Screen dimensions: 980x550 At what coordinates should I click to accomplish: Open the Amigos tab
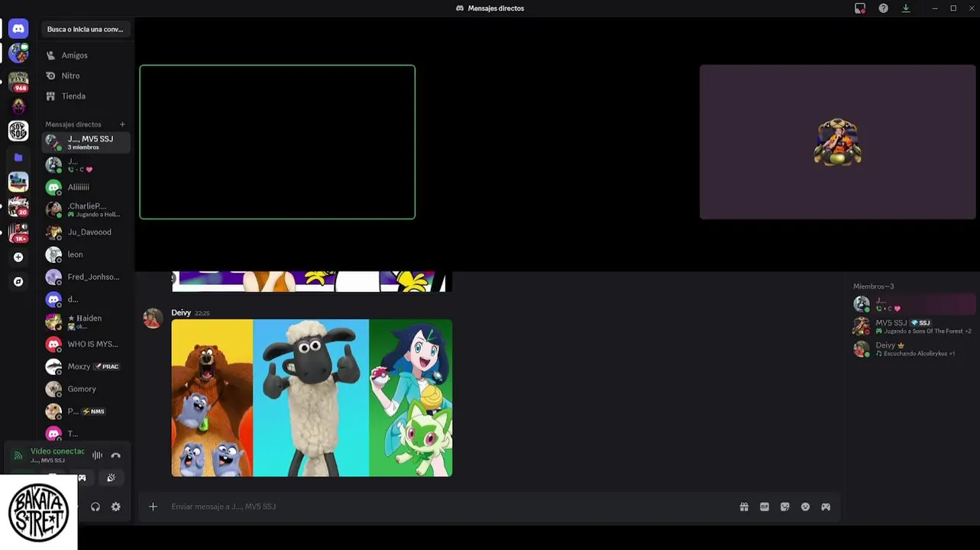click(86, 55)
